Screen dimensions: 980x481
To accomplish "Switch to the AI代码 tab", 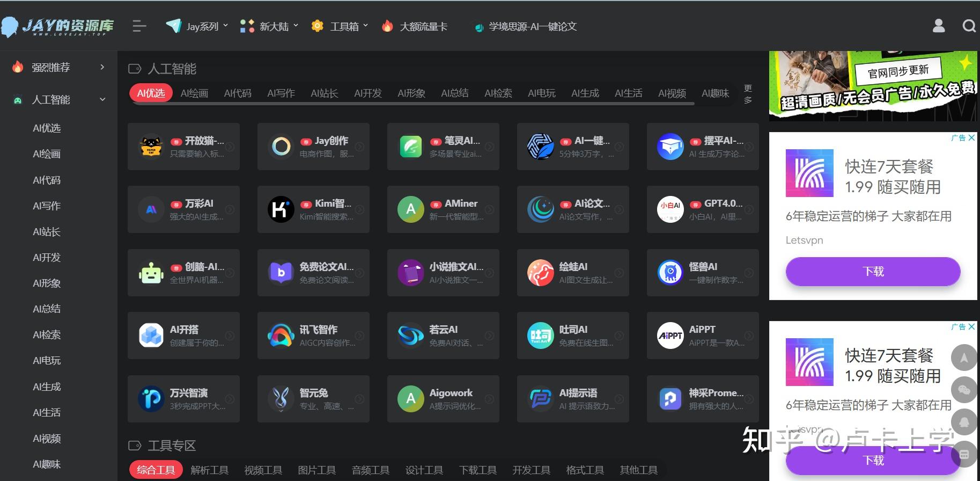I will click(x=238, y=93).
